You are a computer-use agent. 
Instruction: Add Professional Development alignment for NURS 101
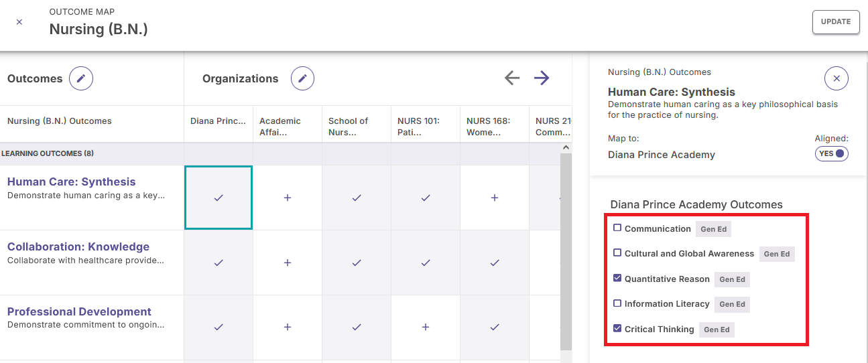coord(426,327)
